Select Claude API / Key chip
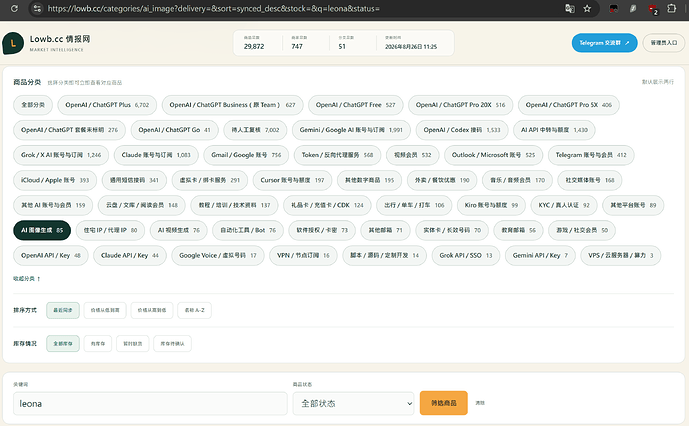This screenshot has height=426, width=689. (x=130, y=255)
